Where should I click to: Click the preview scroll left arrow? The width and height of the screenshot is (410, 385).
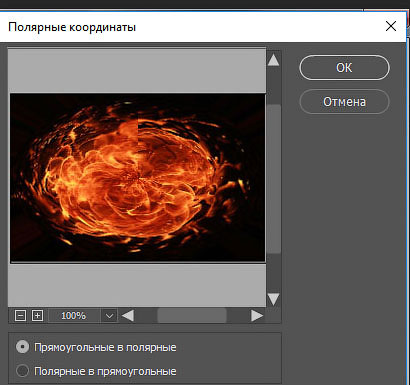point(128,316)
